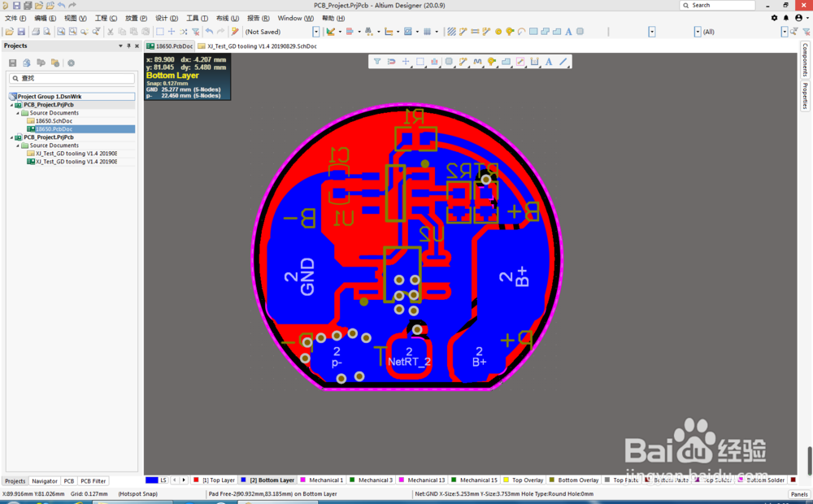Viewport: 813px width, 504px height.
Task: Open dropdown arrow beside the grid icon
Action: 437,32
